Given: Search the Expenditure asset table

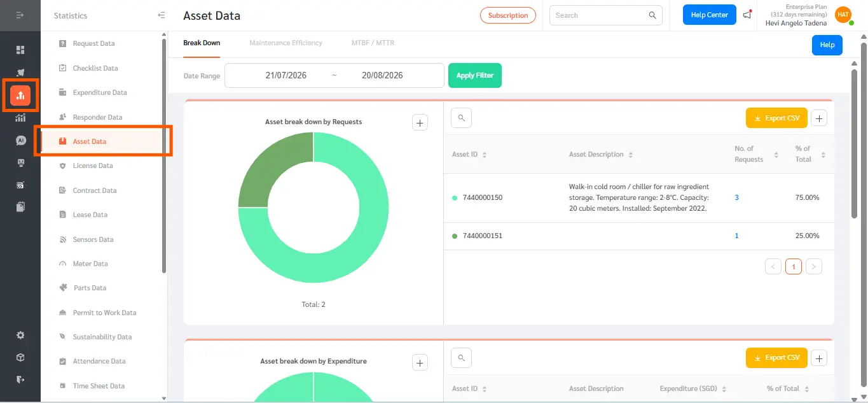Looking at the screenshot, I should 461,357.
